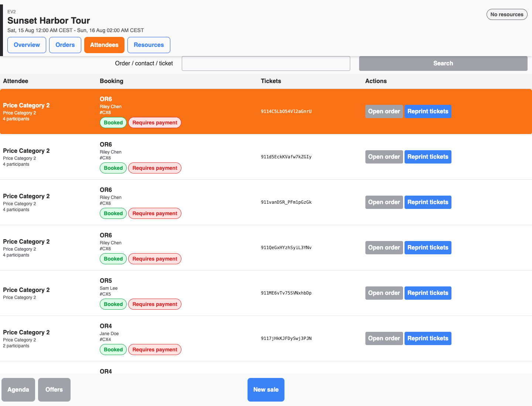Click Booked badge in Jane Doe's OR4 row
Viewport: 532px width, 406px height.
(113, 350)
